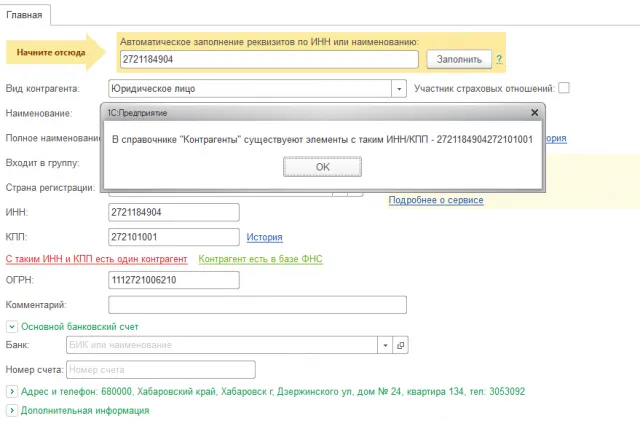Open the Банк dropdown arrow
This screenshot has width=640, height=421.
click(385, 345)
